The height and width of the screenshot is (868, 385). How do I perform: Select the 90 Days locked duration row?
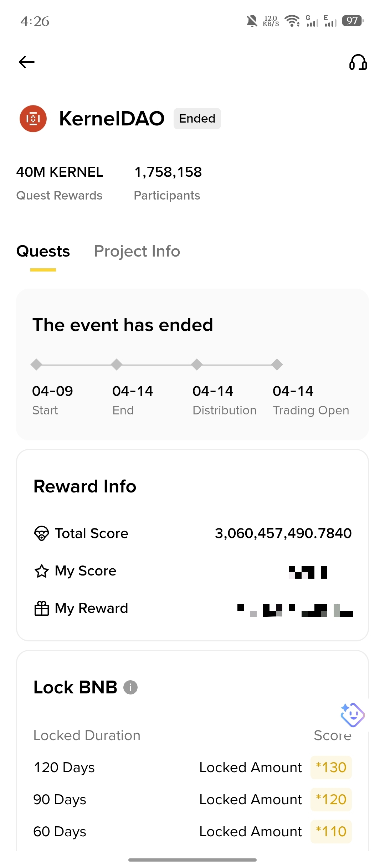coord(192,800)
